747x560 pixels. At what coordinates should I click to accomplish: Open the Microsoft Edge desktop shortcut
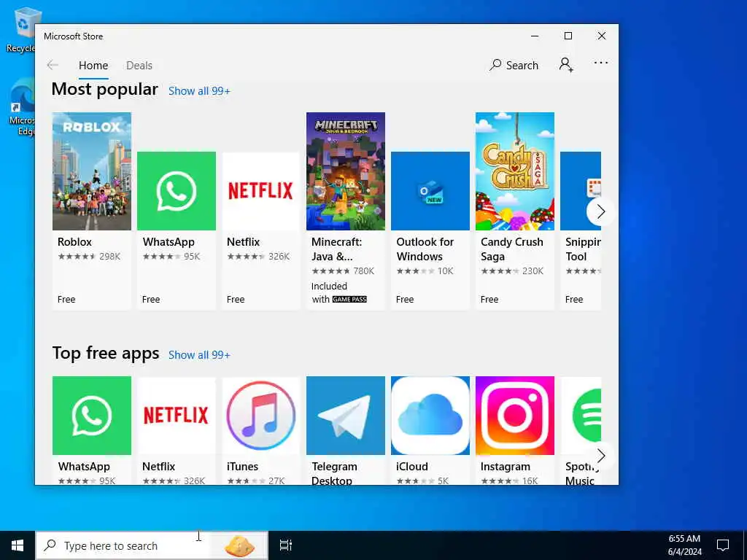click(21, 107)
